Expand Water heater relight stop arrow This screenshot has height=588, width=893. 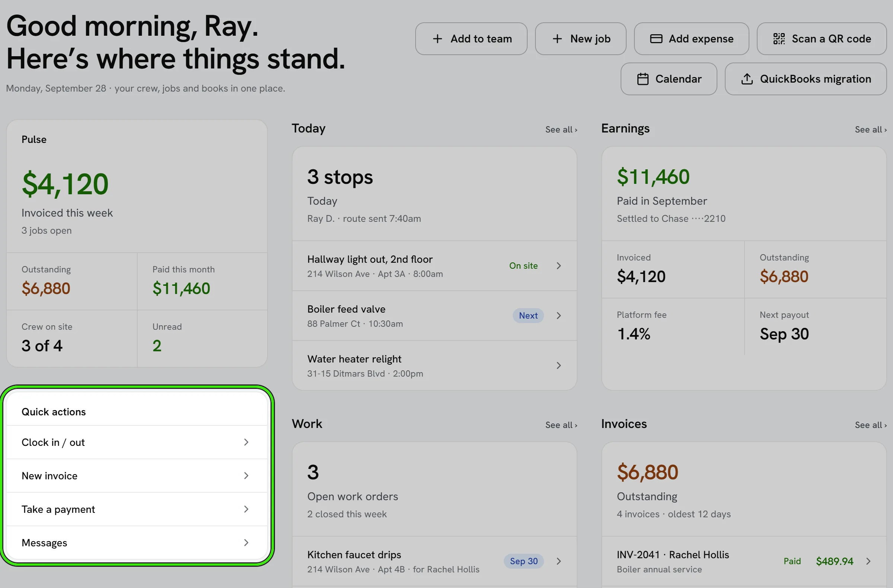click(559, 365)
